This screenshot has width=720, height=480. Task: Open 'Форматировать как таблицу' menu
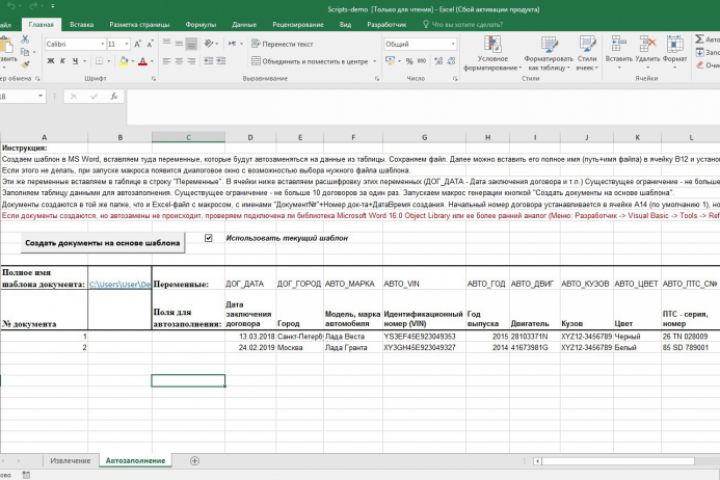tap(549, 53)
